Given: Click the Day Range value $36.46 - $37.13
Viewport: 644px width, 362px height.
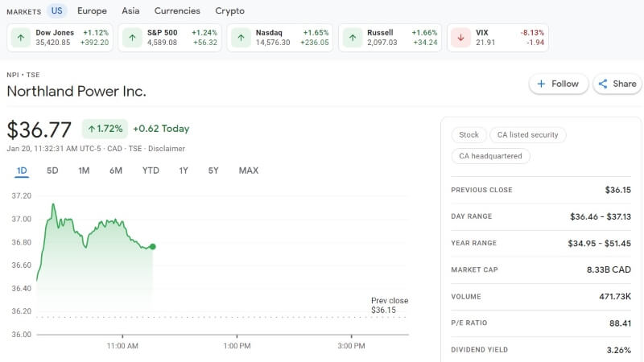Looking at the screenshot, I should (x=600, y=216).
